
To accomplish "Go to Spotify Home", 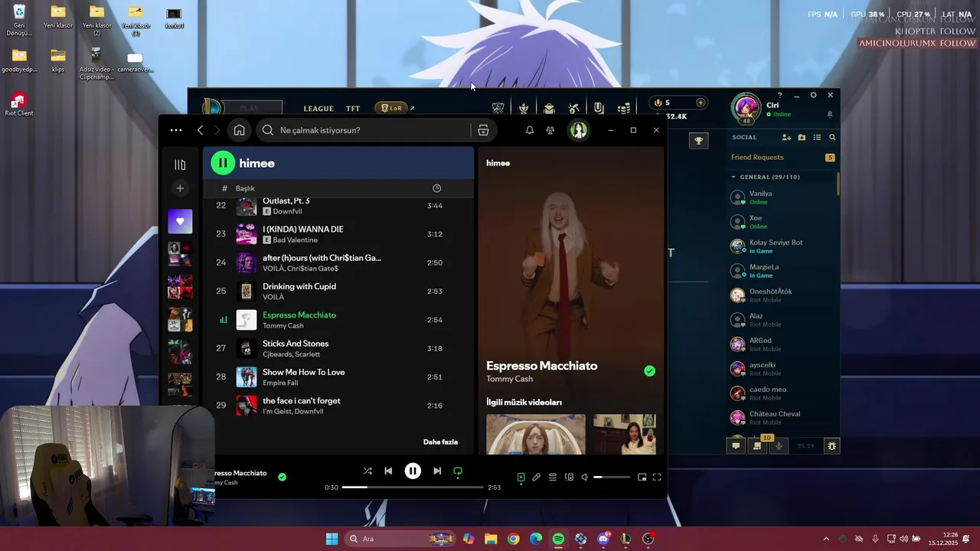I will (x=240, y=130).
